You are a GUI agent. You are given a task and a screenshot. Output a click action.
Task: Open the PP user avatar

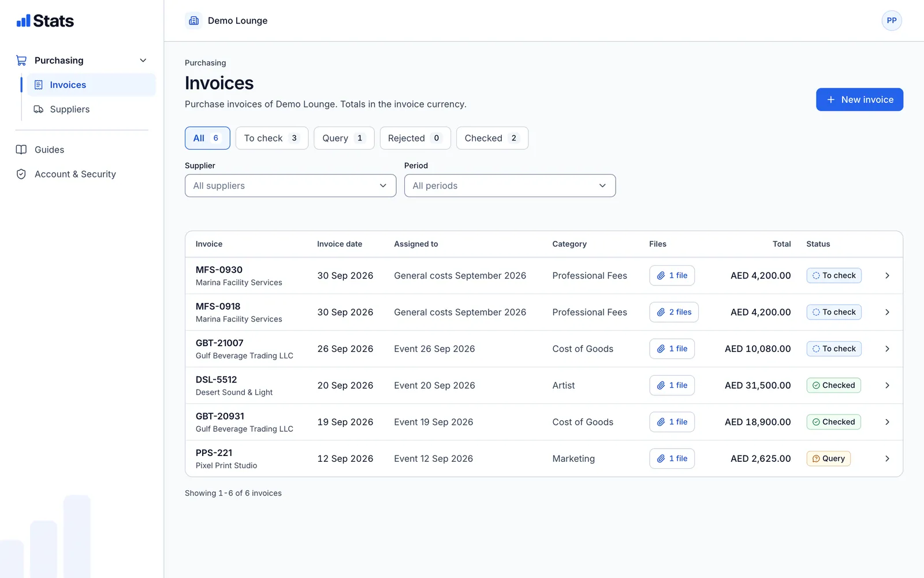coord(892,21)
